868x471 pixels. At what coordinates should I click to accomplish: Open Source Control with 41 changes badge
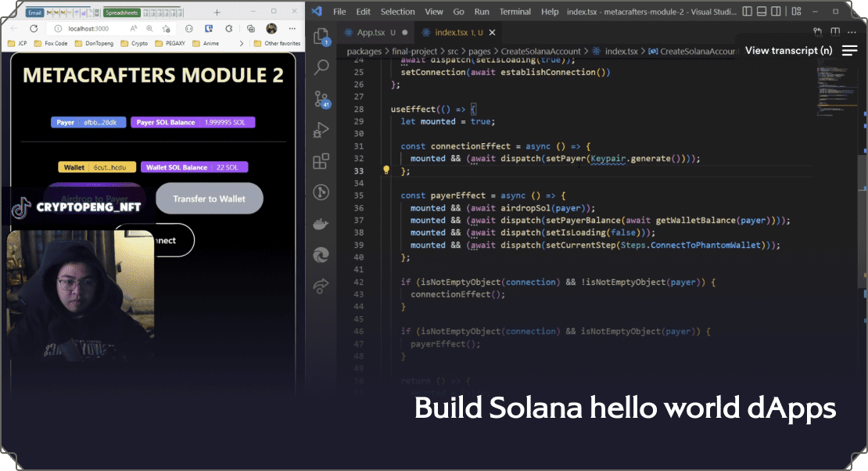(x=321, y=99)
